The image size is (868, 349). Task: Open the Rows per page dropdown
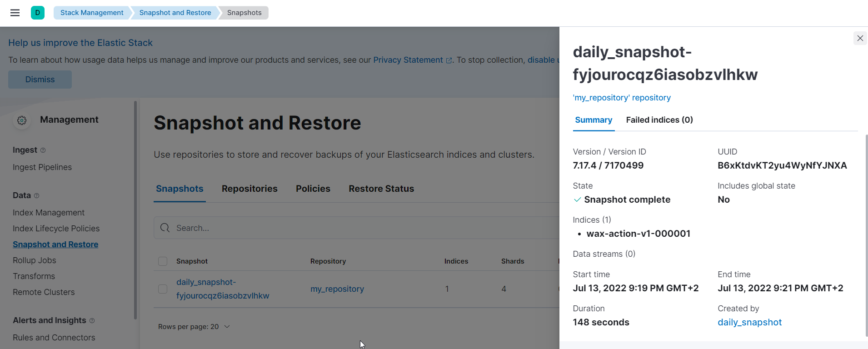pos(194,327)
